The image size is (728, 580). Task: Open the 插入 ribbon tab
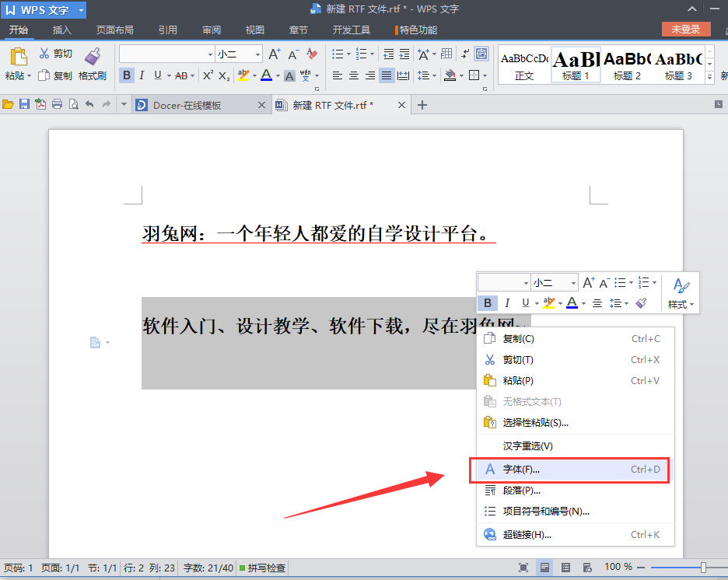[61, 30]
